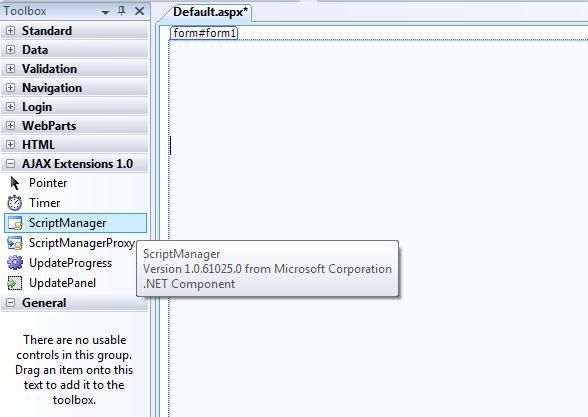
Task: Open the Toolbox window position dropdown arrow
Action: 105,12
